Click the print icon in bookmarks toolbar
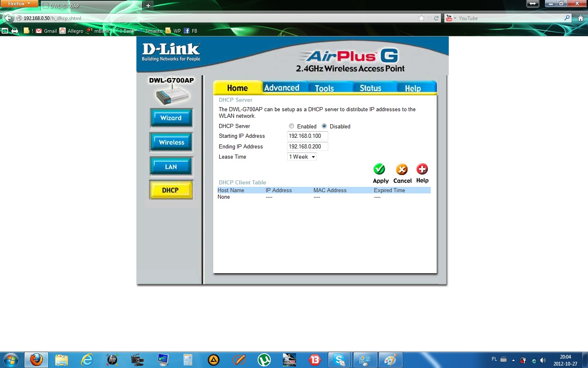The height and width of the screenshot is (368, 588). pos(15,31)
